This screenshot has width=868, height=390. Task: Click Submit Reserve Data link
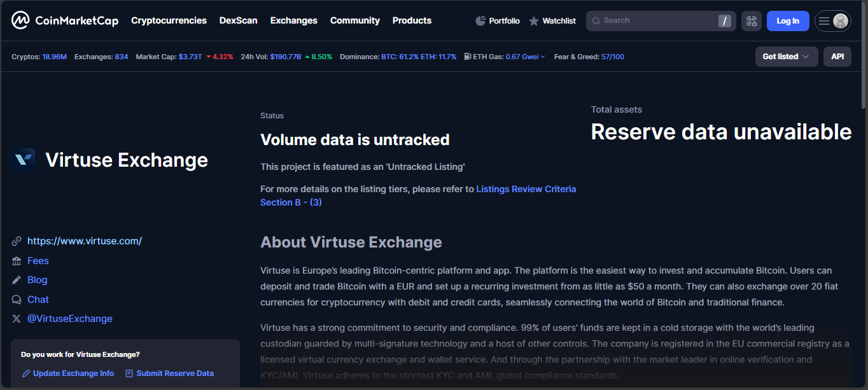click(175, 373)
